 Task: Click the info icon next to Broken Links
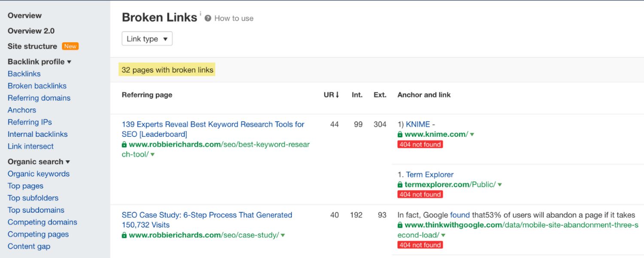tap(201, 13)
